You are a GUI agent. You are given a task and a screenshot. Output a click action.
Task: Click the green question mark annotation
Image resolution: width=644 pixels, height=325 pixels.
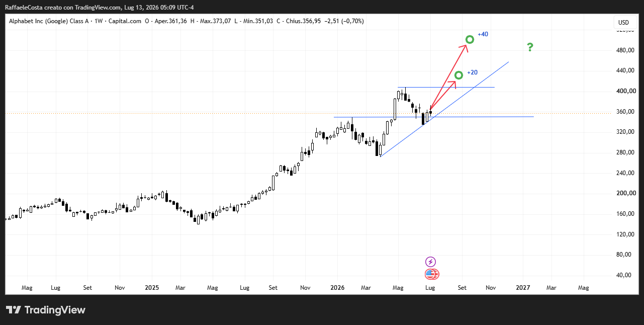pyautogui.click(x=530, y=47)
